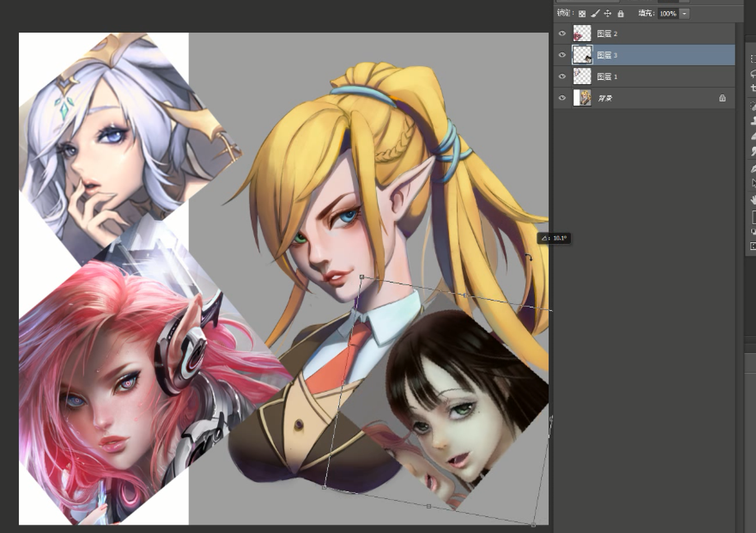Click the 锁定 label
Viewport: 756px width, 533px height.
(565, 13)
